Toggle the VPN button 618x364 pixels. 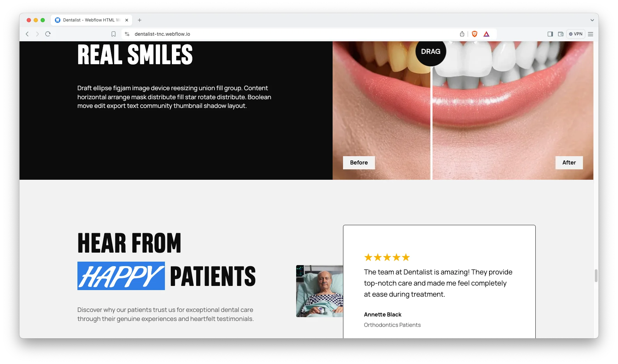[576, 34]
